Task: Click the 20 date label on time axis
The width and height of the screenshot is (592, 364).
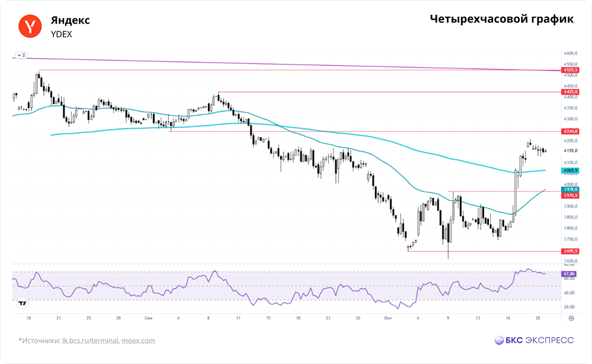Action: (538, 318)
